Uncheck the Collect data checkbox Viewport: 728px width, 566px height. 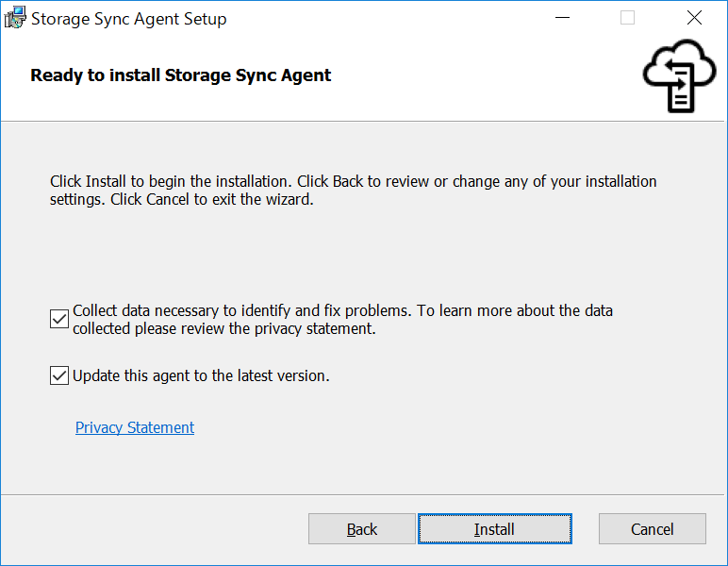(59, 319)
